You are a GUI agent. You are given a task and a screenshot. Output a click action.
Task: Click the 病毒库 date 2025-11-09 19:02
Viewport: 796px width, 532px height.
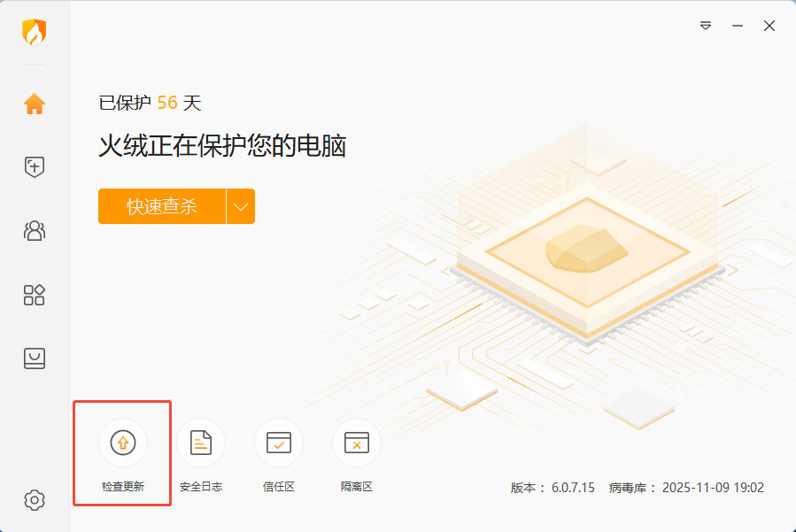coord(713,488)
